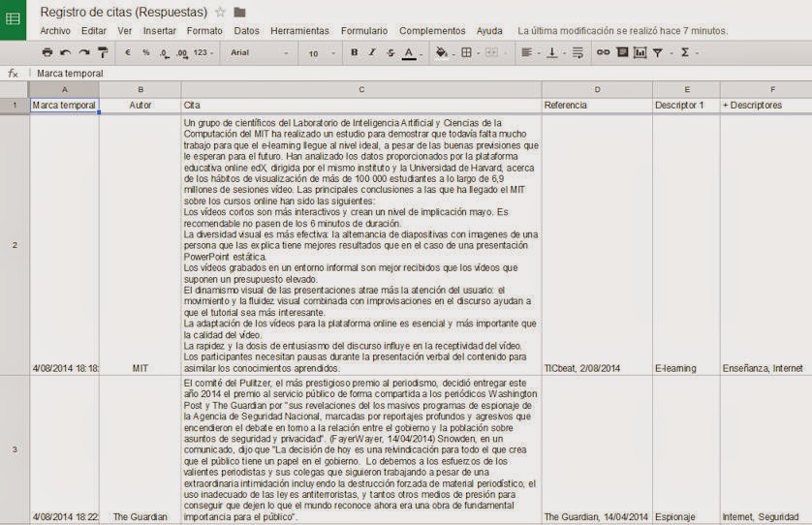
Task: Select the cell TICbeat, 2/08/2014
Action: point(597,245)
